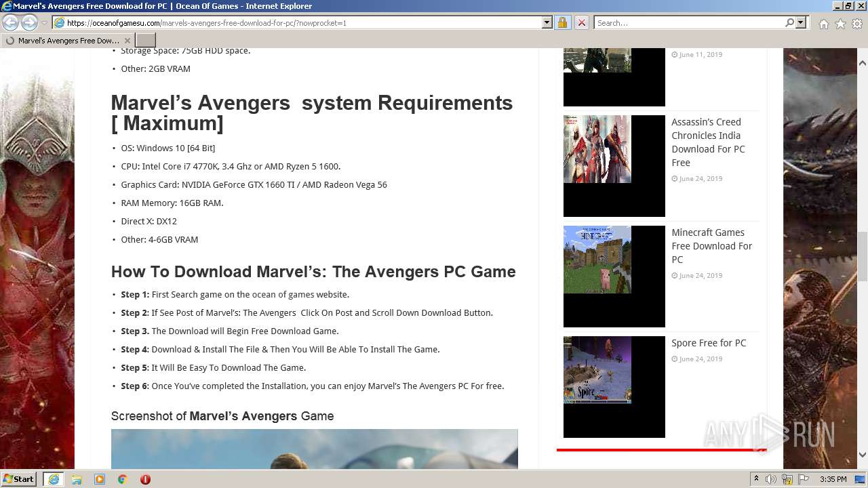The height and width of the screenshot is (488, 868).
Task: Open the search provider dropdown arrow
Action: pyautogui.click(x=801, y=22)
